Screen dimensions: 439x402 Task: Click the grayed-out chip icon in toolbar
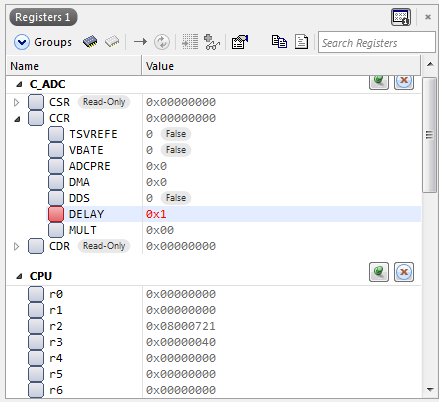112,42
